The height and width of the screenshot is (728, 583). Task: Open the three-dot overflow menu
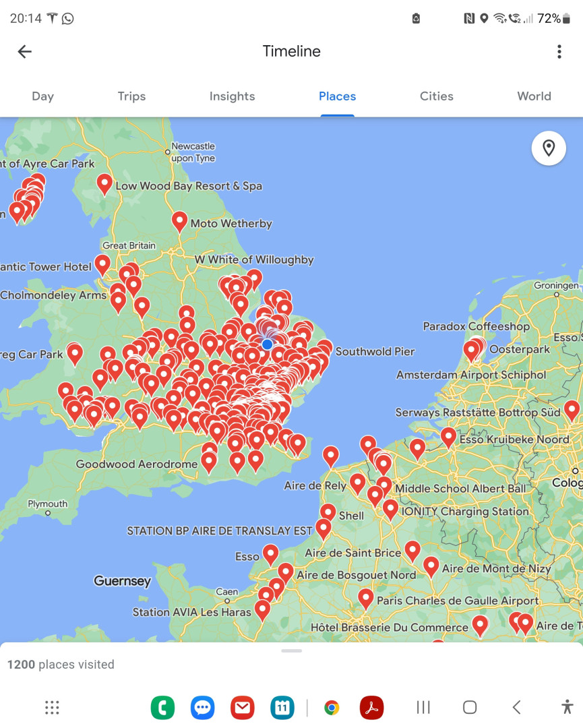[559, 51]
